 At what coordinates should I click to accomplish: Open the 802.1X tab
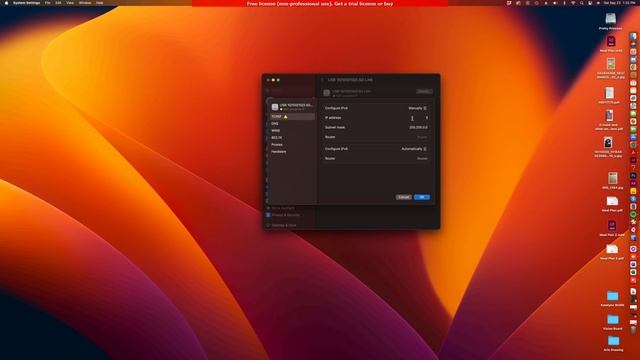292,138
